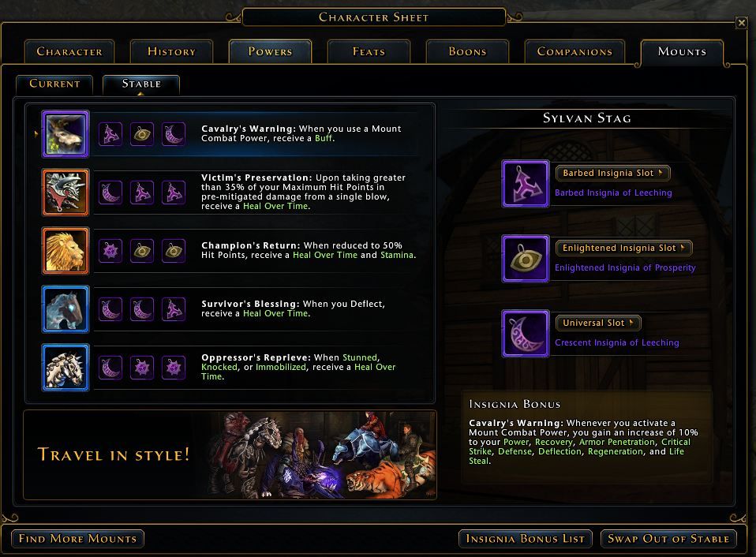Pick the blue spectral horse mount portrait

tap(65, 309)
